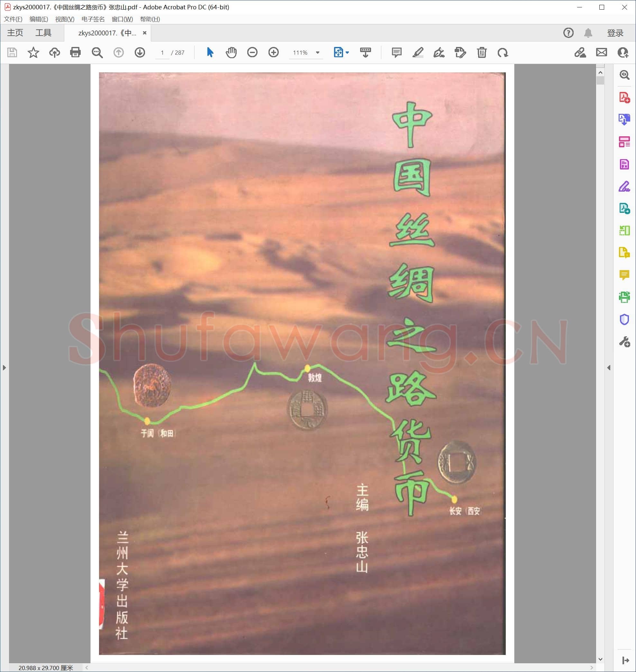Expand the fit page options dropdown
Image resolution: width=636 pixels, height=672 pixels.
tap(347, 52)
